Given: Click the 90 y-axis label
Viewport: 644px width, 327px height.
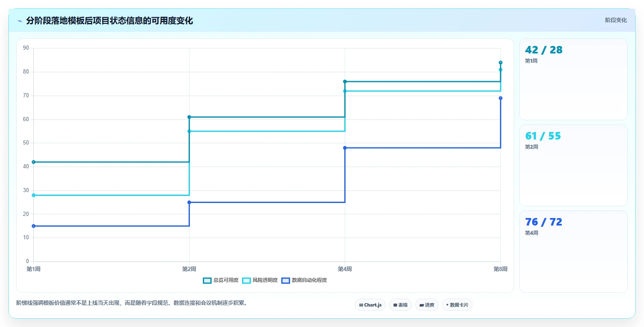Looking at the screenshot, I should coord(26,48).
